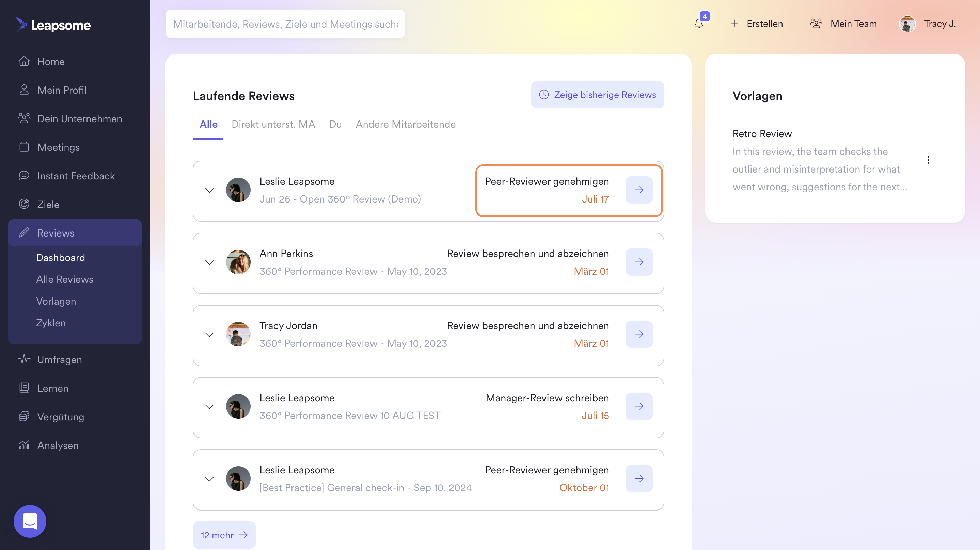Click arrow for Manager-Review schreiben Juli 15

point(639,406)
